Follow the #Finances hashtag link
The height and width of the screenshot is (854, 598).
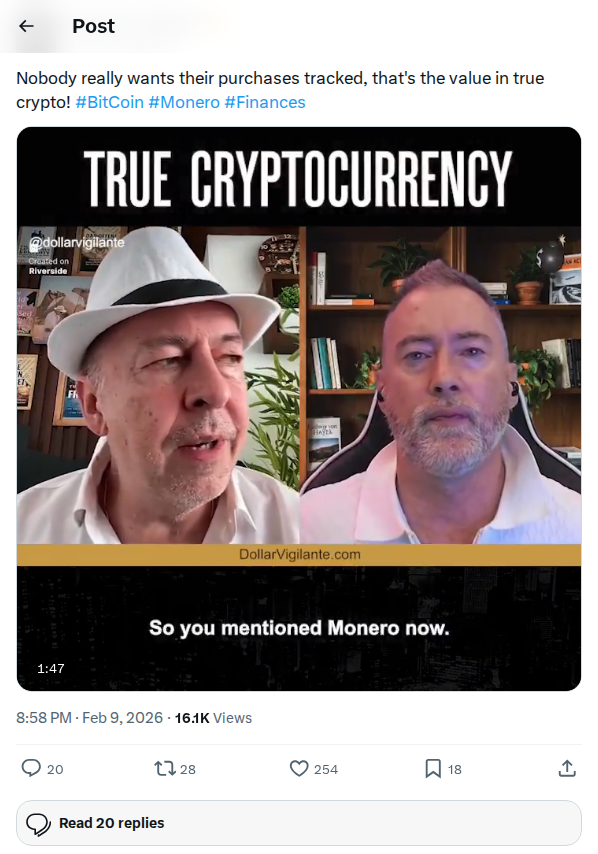click(265, 102)
